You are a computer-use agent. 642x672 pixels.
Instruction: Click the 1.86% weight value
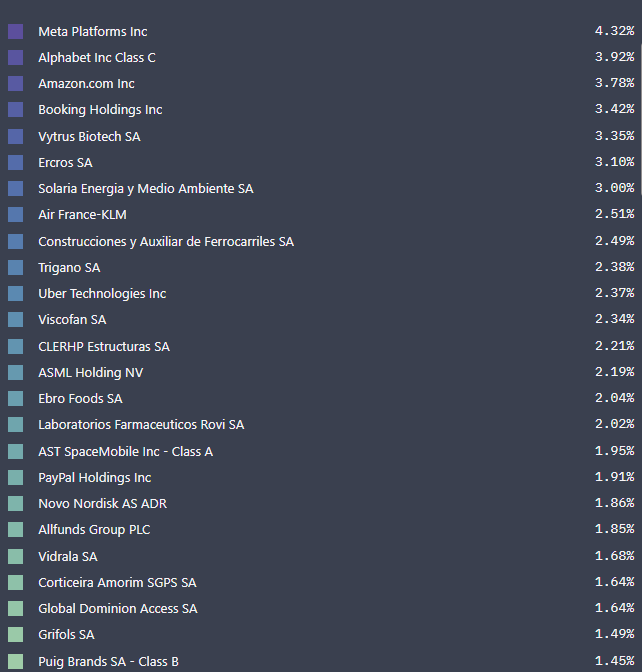615,503
